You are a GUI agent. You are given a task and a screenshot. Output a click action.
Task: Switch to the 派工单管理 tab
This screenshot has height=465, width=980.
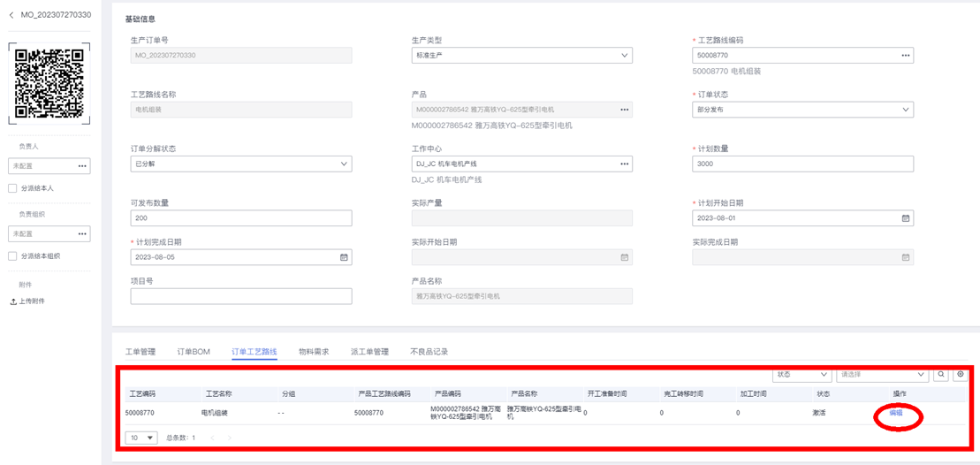(370, 352)
